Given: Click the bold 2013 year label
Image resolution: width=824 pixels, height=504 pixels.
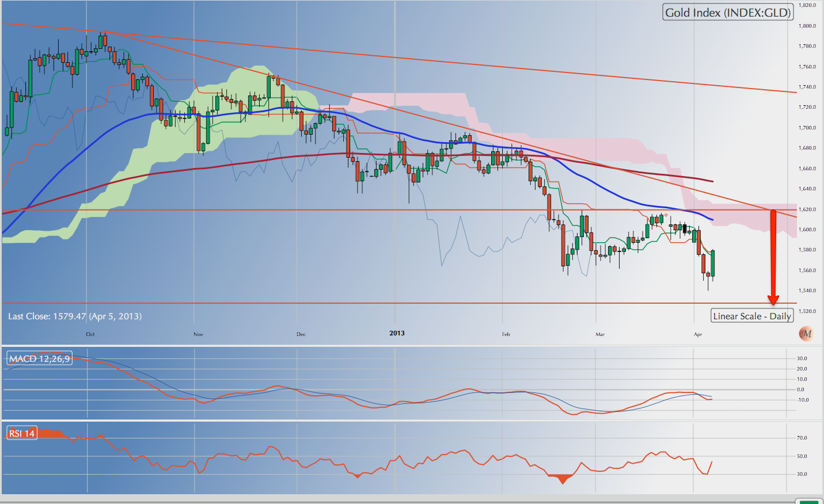Looking at the screenshot, I should pos(397,333).
